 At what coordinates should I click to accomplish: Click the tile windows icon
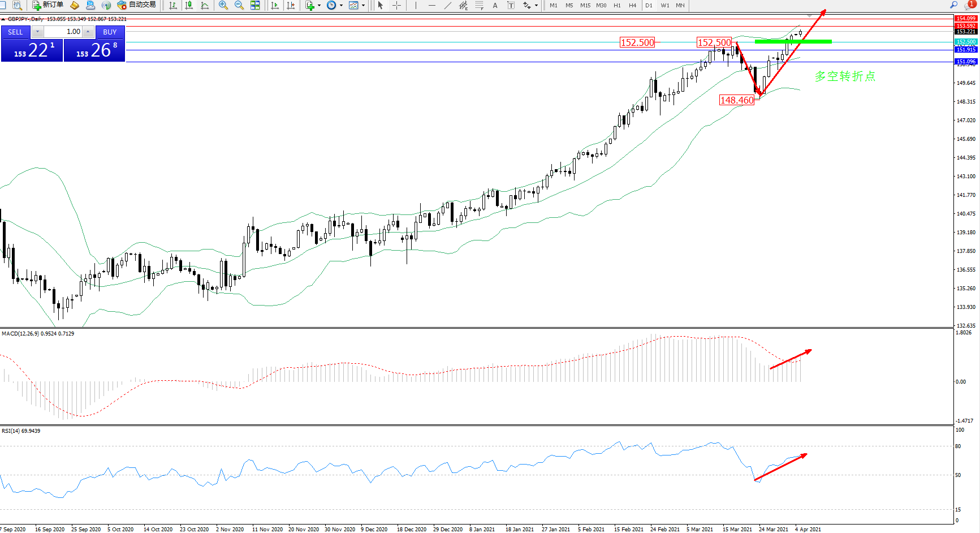click(255, 5)
